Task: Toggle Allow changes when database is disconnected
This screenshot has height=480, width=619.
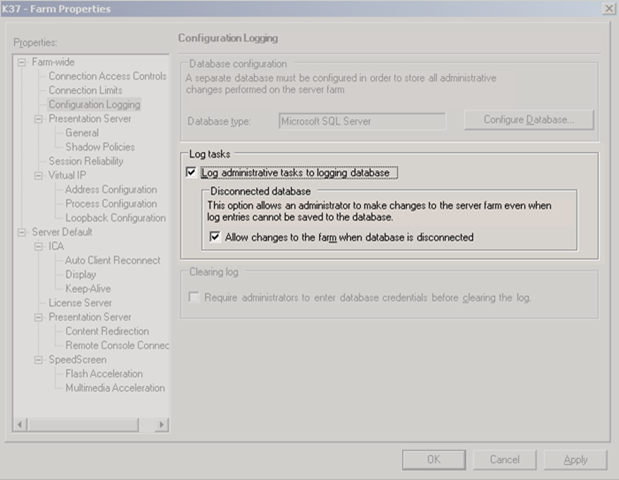Action: coord(216,237)
